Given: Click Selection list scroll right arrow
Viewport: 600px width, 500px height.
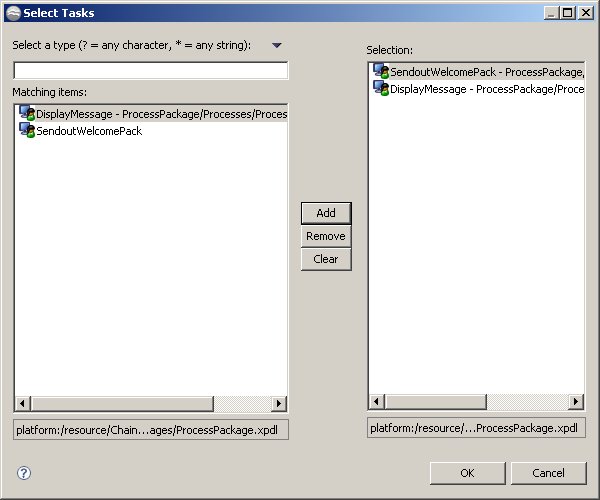Looking at the screenshot, I should point(576,401).
